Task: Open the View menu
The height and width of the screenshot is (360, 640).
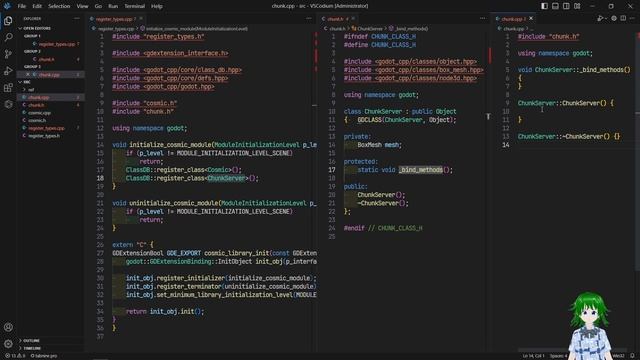Action: click(x=82, y=6)
